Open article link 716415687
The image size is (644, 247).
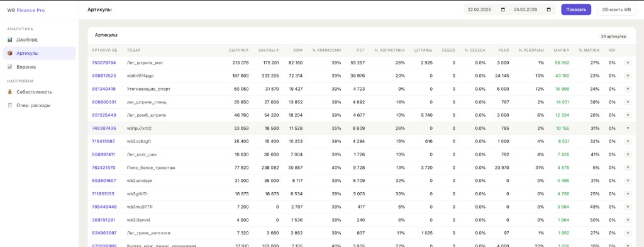click(104, 141)
